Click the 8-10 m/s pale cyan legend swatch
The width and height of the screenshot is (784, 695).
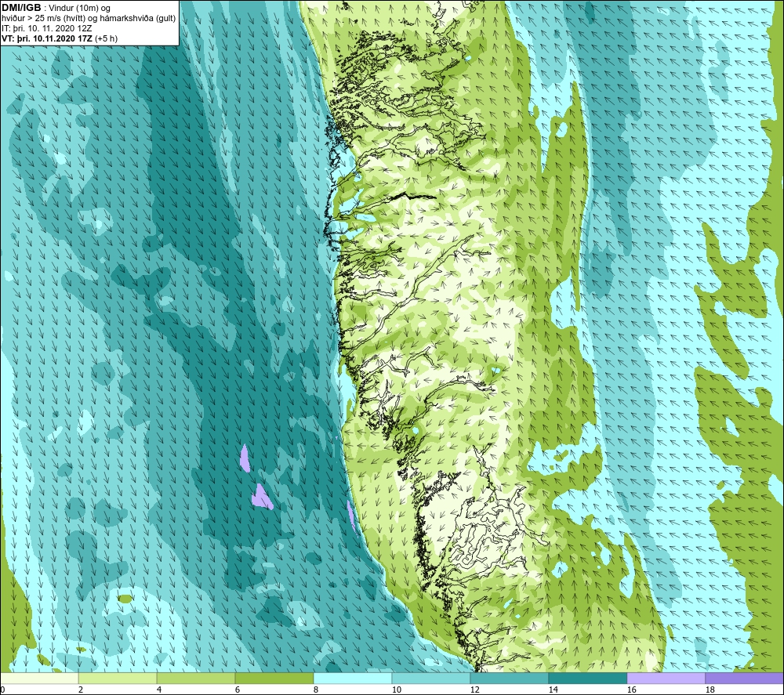(x=353, y=678)
